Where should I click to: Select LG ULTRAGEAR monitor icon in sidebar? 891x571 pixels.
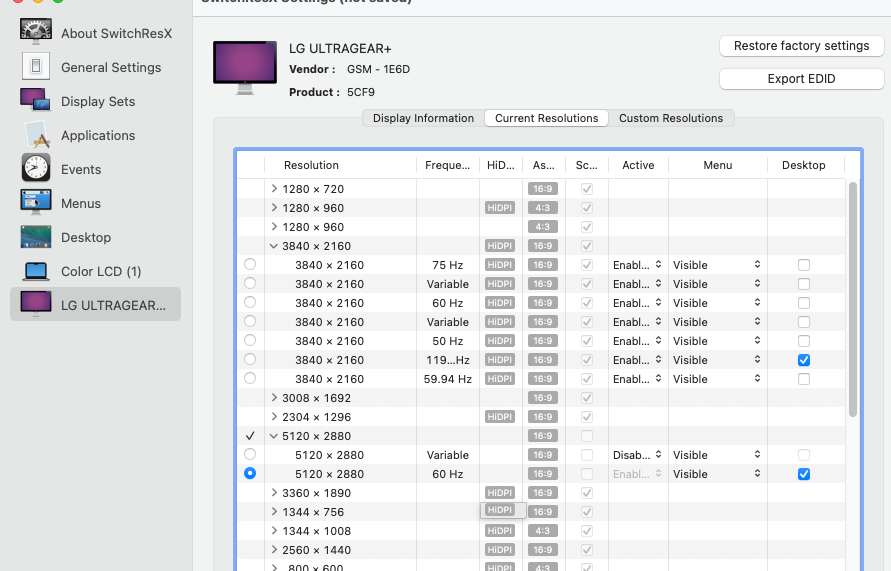pos(36,303)
